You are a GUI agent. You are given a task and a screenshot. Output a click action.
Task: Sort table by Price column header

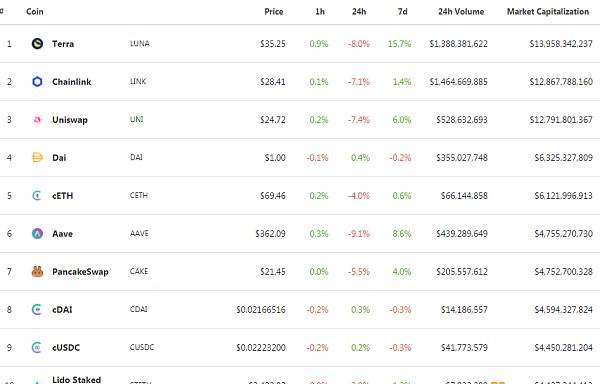tap(274, 12)
